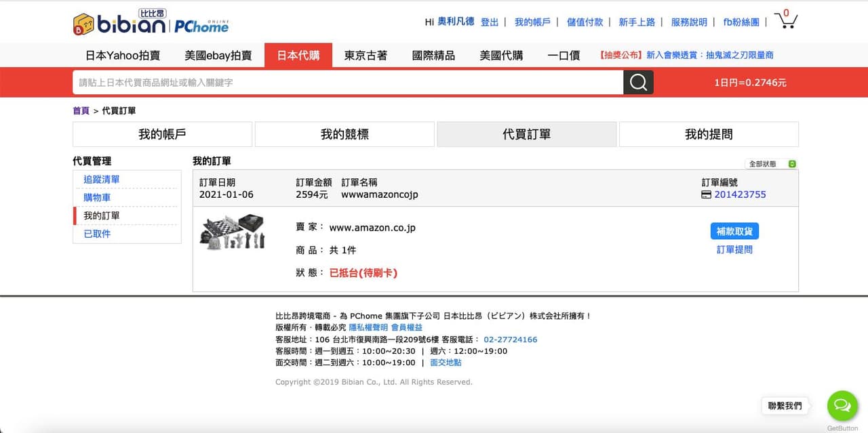Open the 儲值付款 header link
Screen dimensions: 868x433
[585, 22]
